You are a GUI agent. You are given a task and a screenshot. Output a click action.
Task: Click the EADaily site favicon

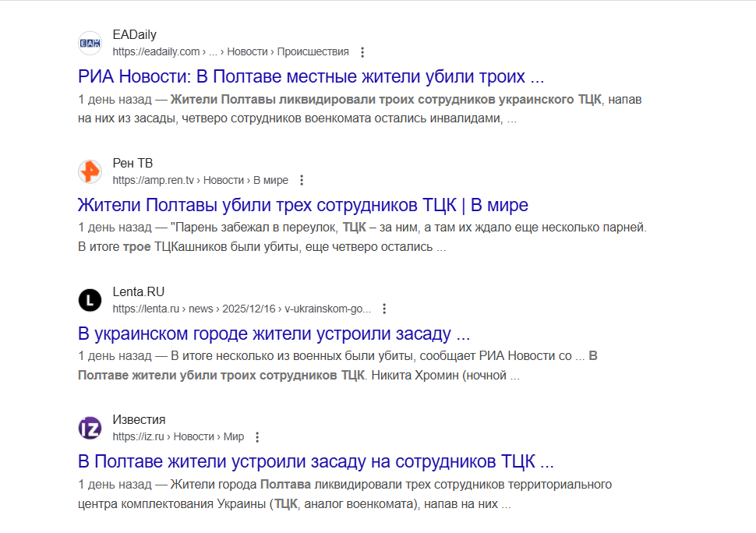pyautogui.click(x=90, y=44)
